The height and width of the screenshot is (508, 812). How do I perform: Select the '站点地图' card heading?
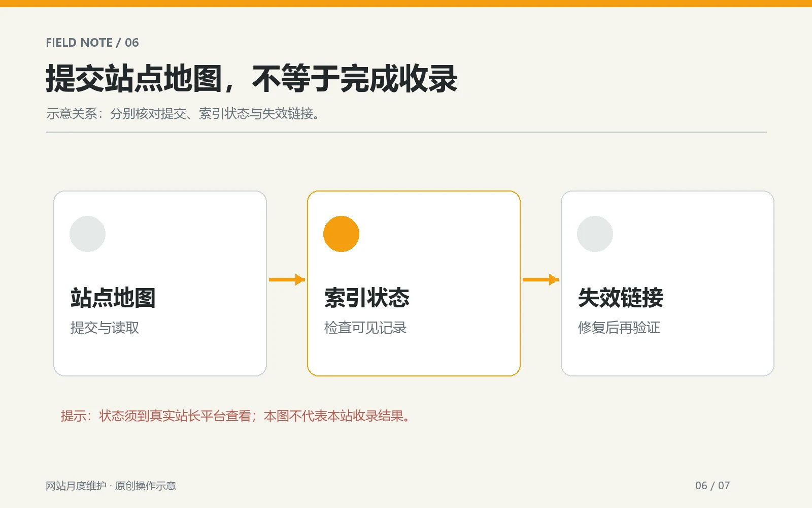click(x=113, y=298)
